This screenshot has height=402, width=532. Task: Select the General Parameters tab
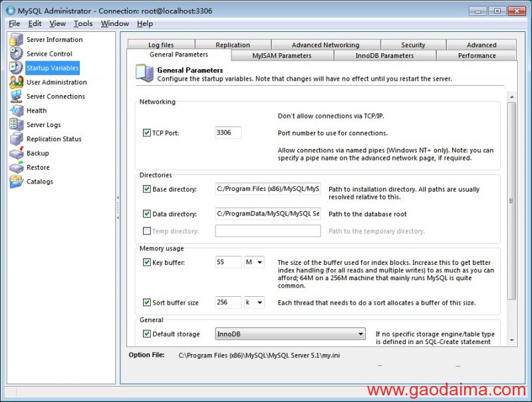(x=179, y=55)
